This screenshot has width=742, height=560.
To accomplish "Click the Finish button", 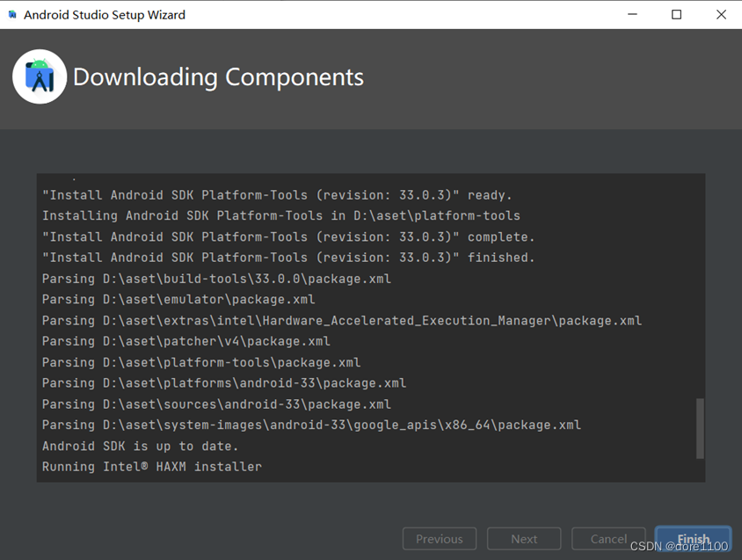I will (694, 538).
